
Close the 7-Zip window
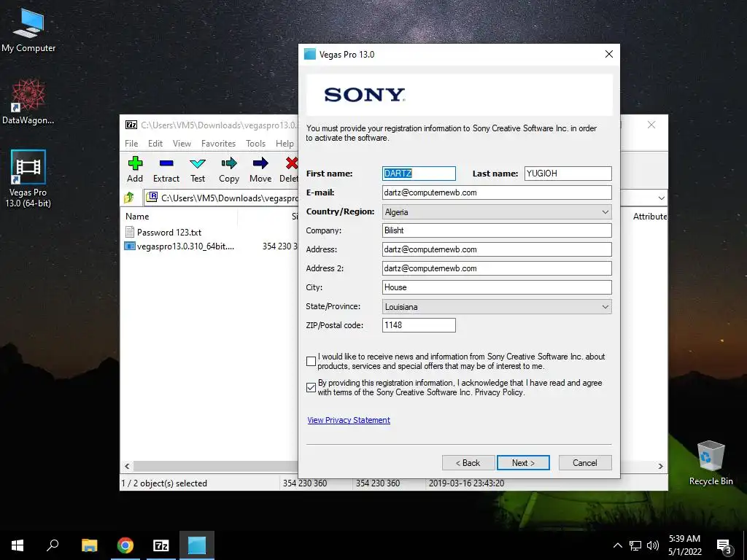point(651,125)
